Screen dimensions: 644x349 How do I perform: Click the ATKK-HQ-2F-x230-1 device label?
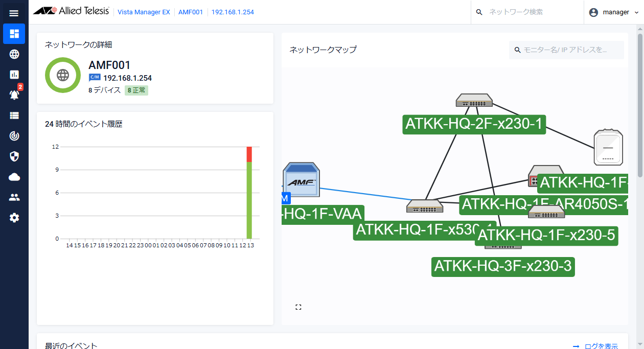[x=474, y=124]
